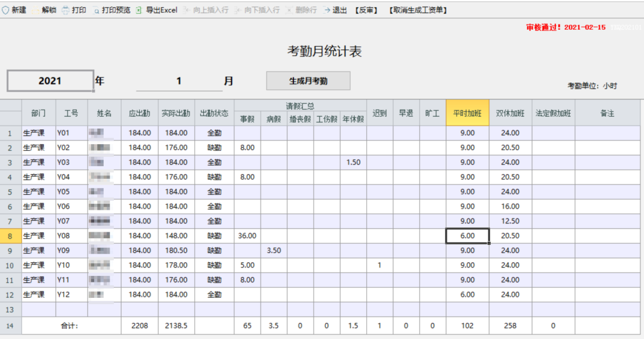Click the 备注 cell in Y04 row
Image resolution: width=644 pixels, height=339 pixels.
[608, 178]
